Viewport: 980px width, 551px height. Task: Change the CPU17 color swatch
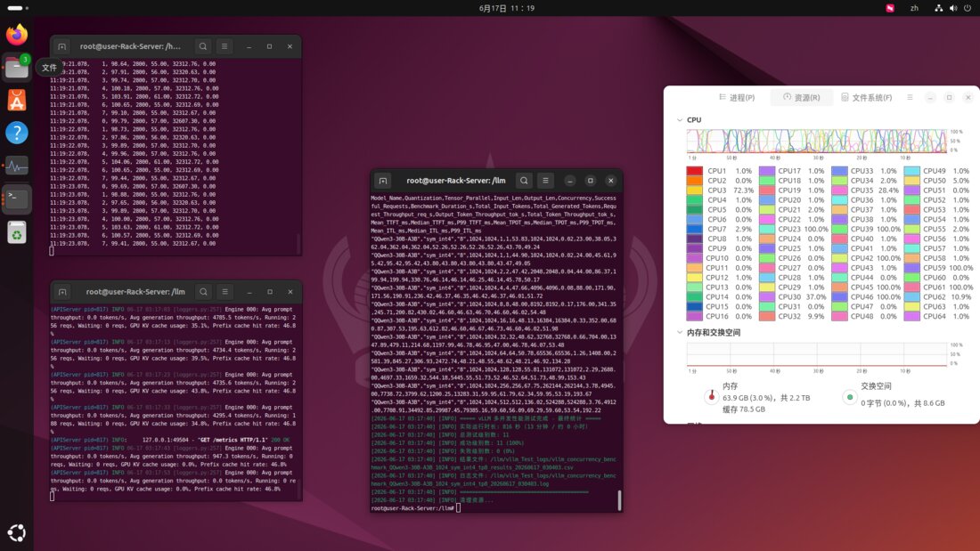pos(767,171)
